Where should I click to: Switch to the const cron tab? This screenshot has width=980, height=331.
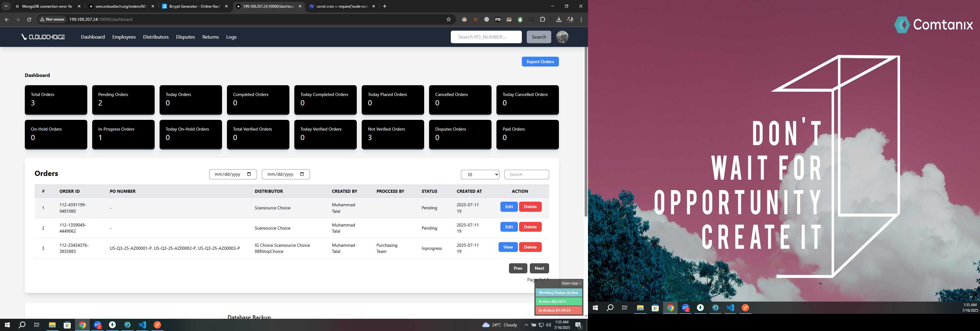(x=342, y=6)
